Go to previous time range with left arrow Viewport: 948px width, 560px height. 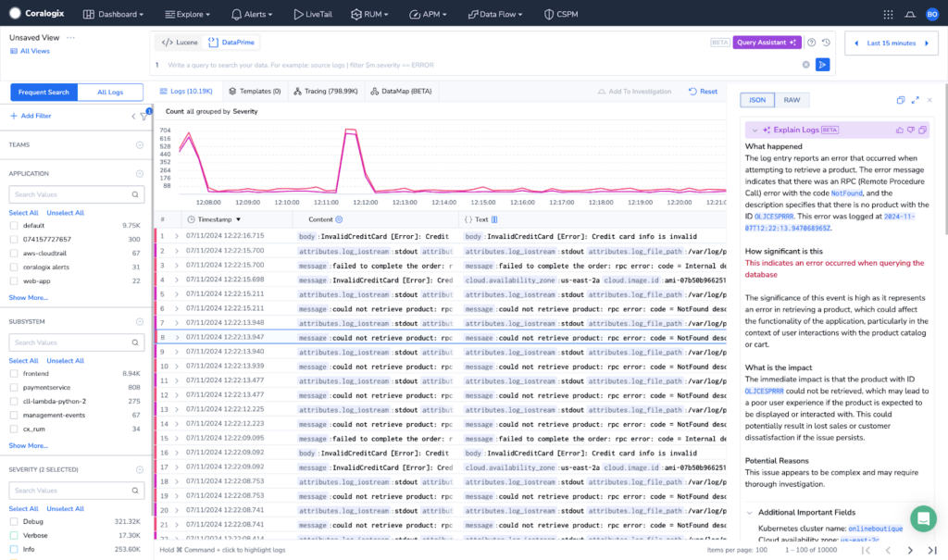tap(856, 43)
